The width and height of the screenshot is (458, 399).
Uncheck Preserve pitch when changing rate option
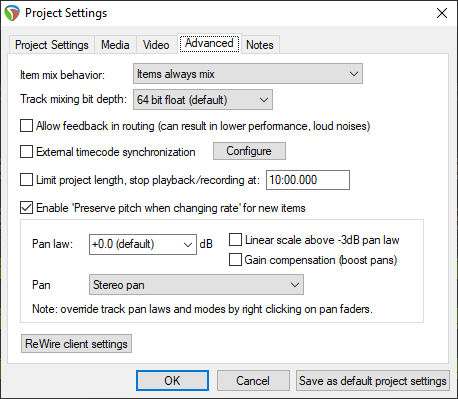coord(26,208)
